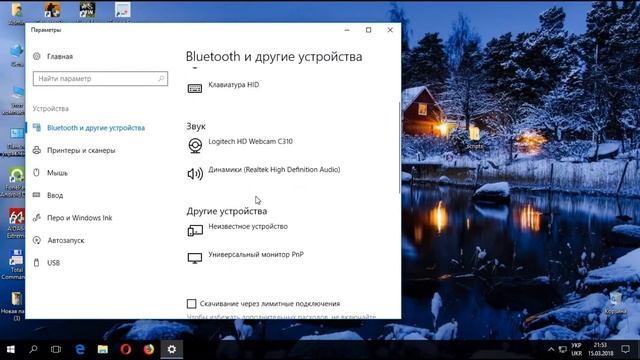
Task: Launch Firefox from taskbar
Action: pos(149,349)
